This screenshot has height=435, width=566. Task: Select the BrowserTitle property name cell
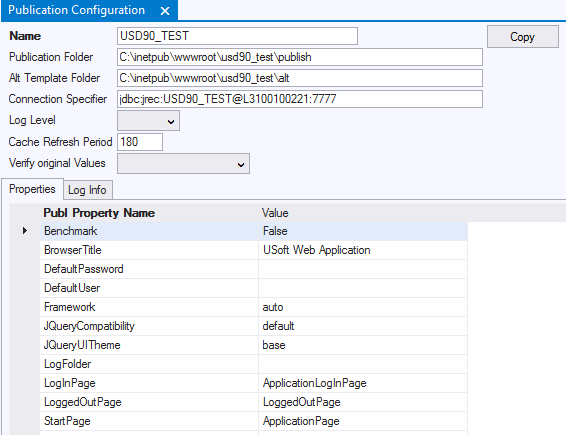(149, 250)
